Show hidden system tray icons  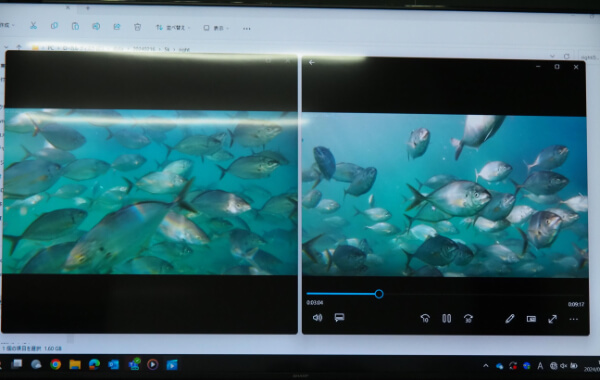click(486, 366)
